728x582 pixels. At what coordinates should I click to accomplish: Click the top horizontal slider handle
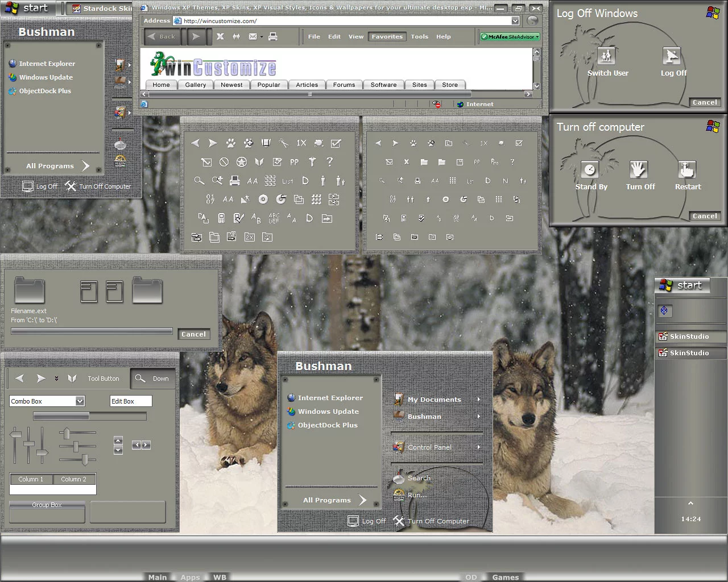click(x=67, y=434)
